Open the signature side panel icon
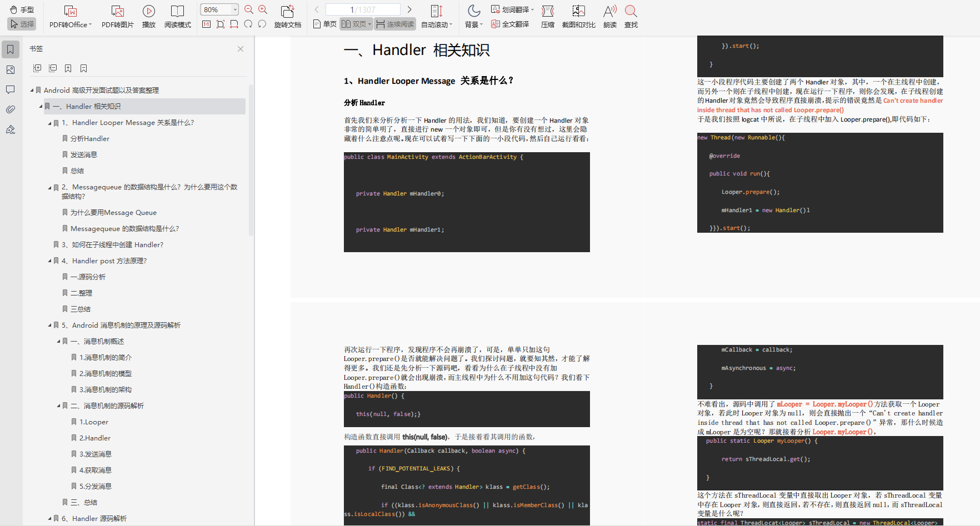 pos(11,129)
